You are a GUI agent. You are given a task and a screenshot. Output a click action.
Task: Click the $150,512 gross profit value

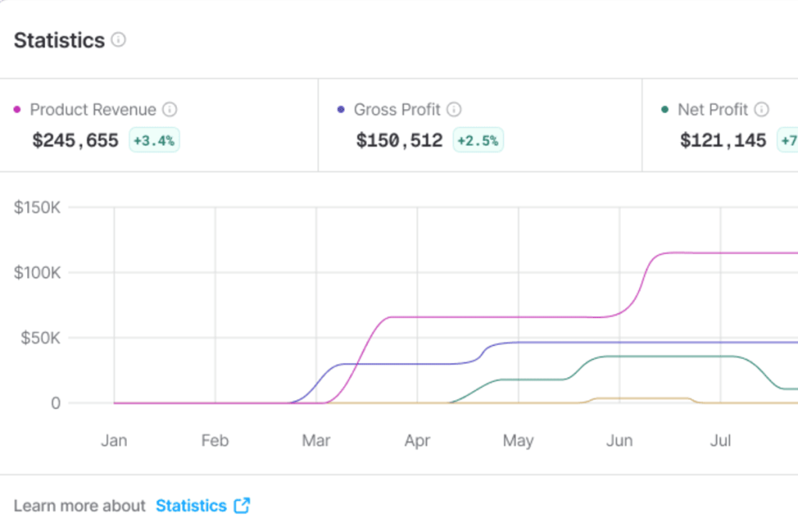pyautogui.click(x=399, y=141)
